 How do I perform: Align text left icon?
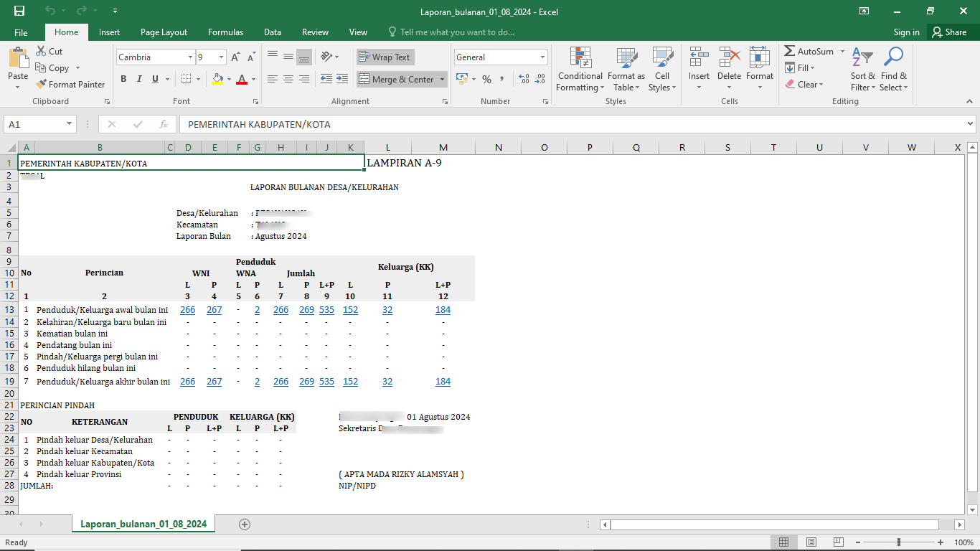(273, 79)
